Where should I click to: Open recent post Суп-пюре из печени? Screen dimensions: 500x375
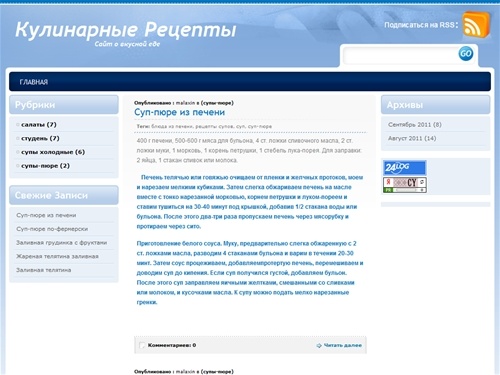[x=46, y=215]
